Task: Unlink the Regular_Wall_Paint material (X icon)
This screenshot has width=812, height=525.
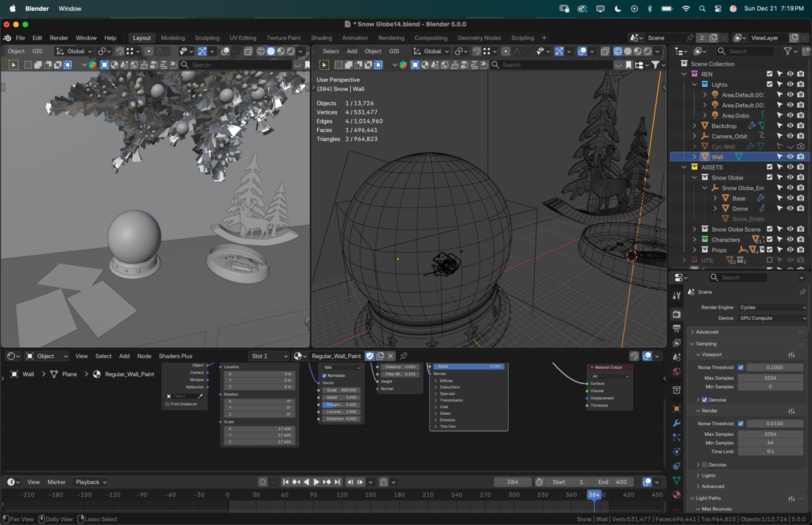Action: pos(391,356)
